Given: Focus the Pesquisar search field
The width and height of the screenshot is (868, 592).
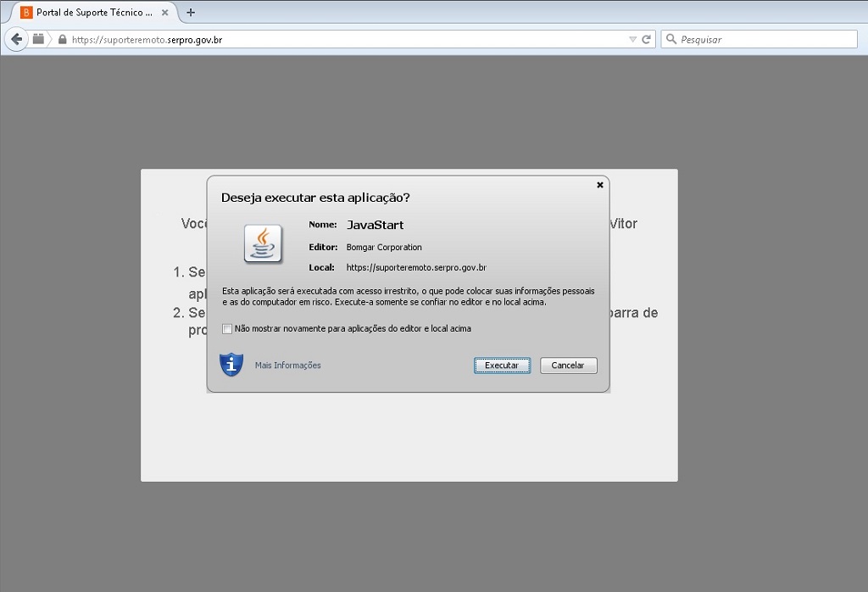Looking at the screenshot, I should [766, 39].
